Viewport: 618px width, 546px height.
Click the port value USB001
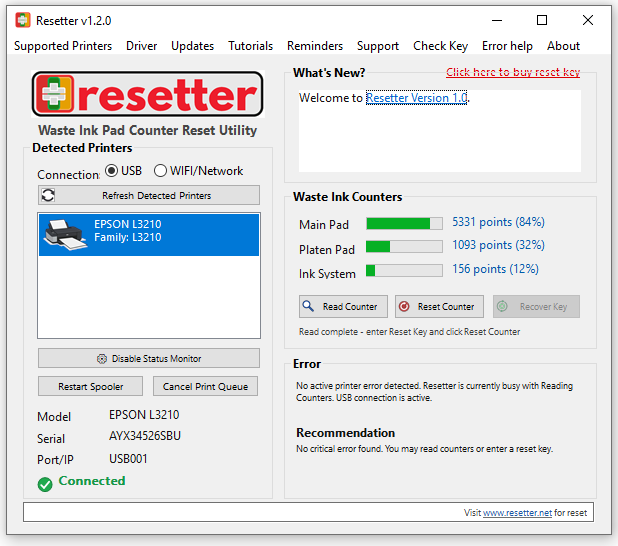coord(128,459)
